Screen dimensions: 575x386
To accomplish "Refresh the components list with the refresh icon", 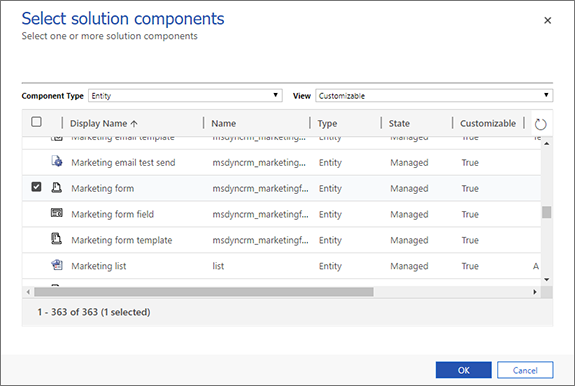I will click(540, 124).
